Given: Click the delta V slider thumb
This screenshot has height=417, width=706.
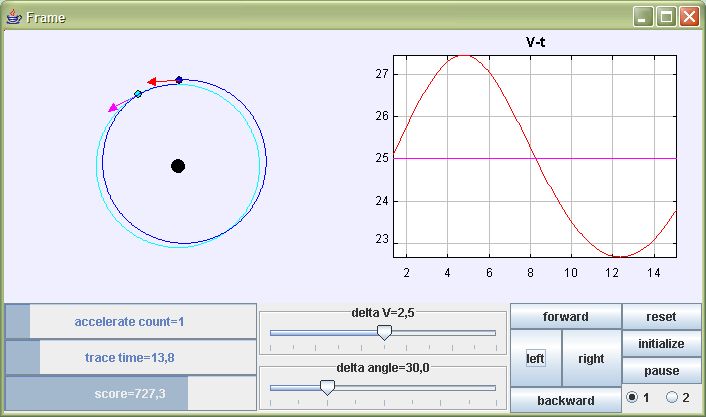Looking at the screenshot, I should (x=384, y=333).
